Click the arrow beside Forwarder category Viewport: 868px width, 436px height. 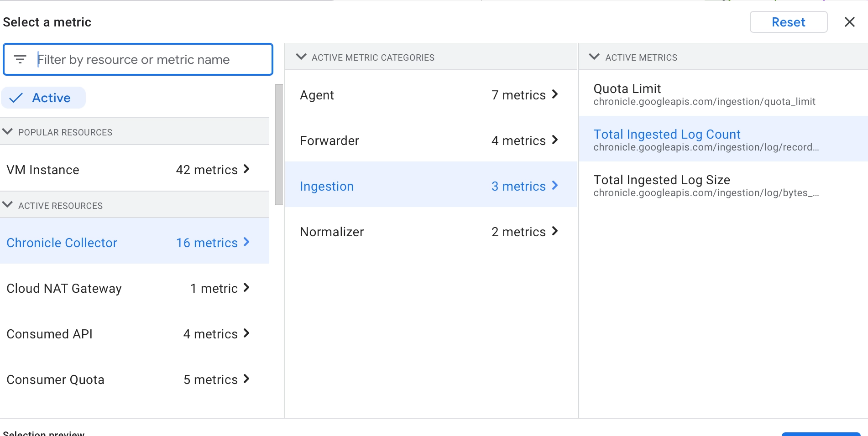point(555,140)
